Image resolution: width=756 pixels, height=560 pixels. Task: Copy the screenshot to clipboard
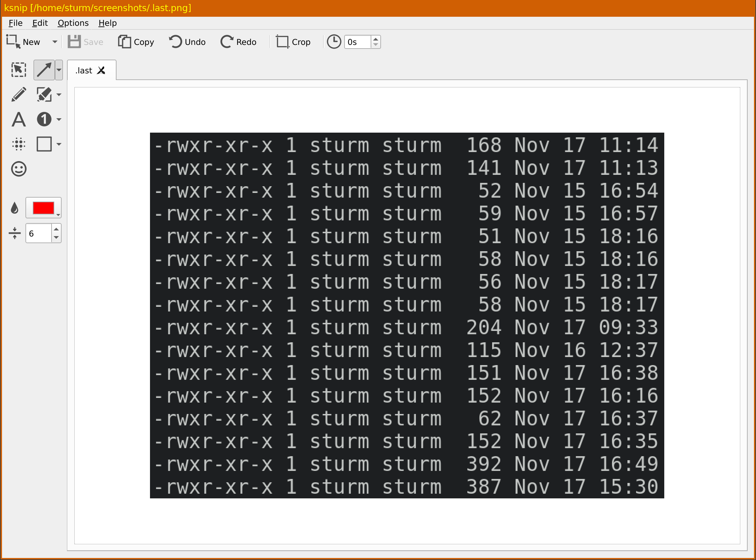[136, 42]
